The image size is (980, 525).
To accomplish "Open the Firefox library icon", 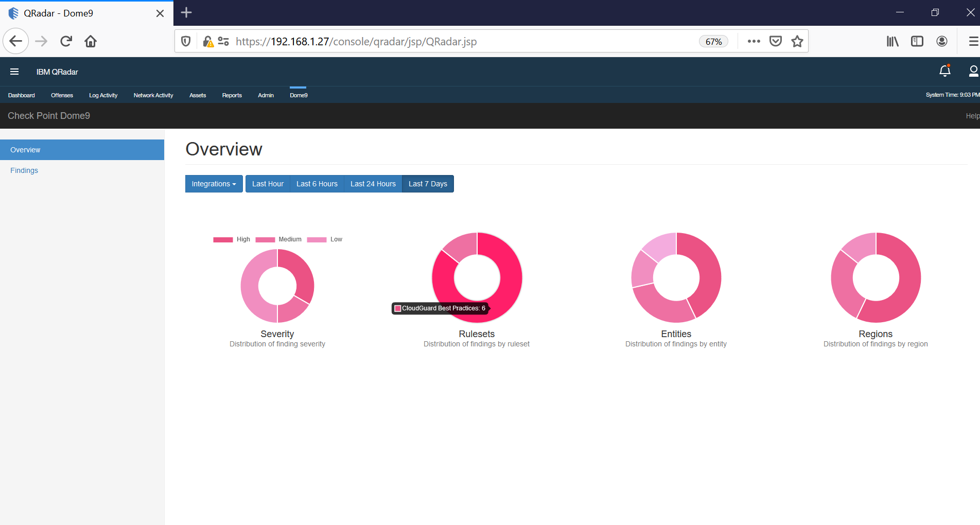I will coord(892,41).
